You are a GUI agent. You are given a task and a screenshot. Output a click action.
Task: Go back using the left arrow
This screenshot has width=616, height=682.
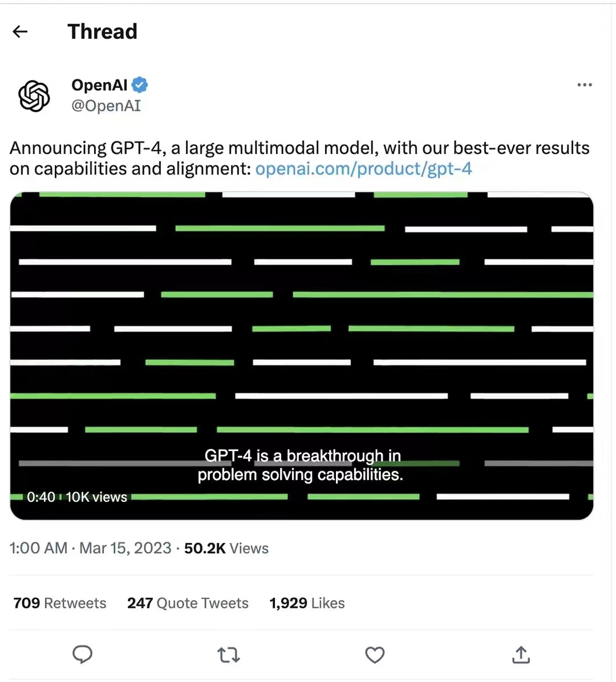click(x=20, y=31)
